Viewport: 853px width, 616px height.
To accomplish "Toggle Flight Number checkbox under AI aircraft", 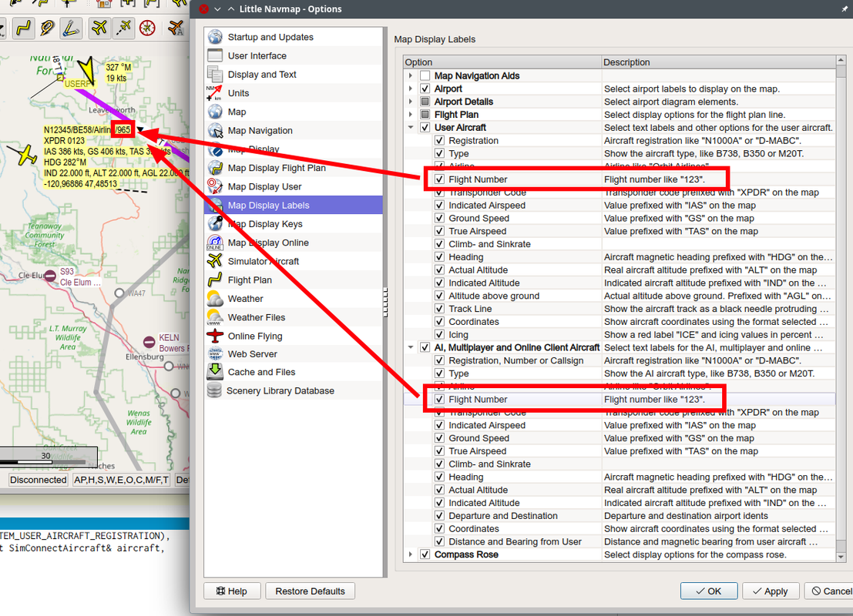I will click(439, 399).
